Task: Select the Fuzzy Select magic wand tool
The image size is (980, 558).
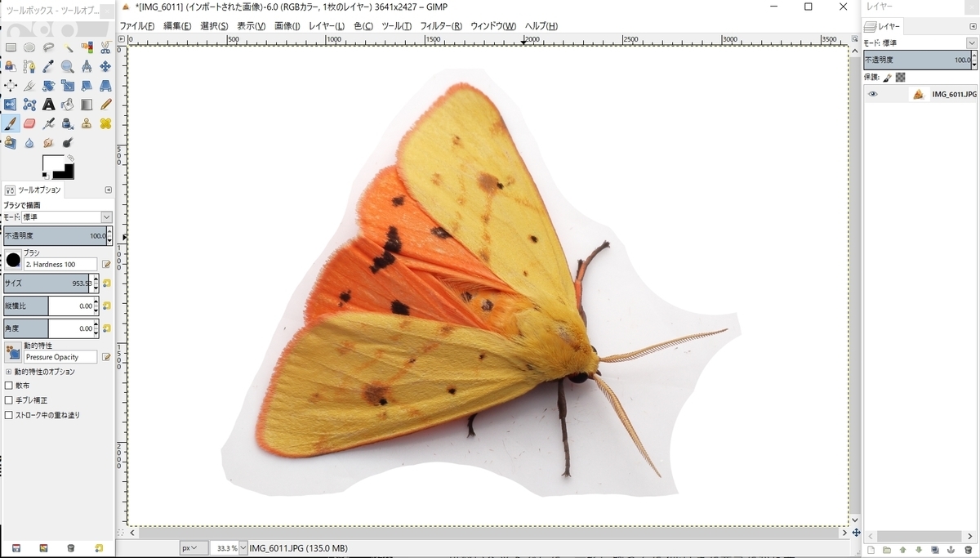Action: coord(68,47)
